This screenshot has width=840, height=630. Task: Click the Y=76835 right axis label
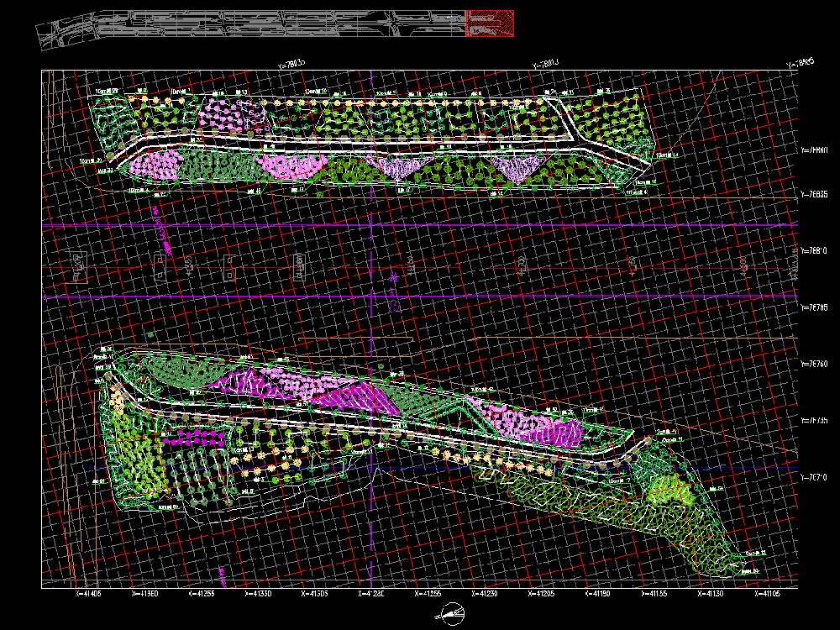[x=814, y=194]
